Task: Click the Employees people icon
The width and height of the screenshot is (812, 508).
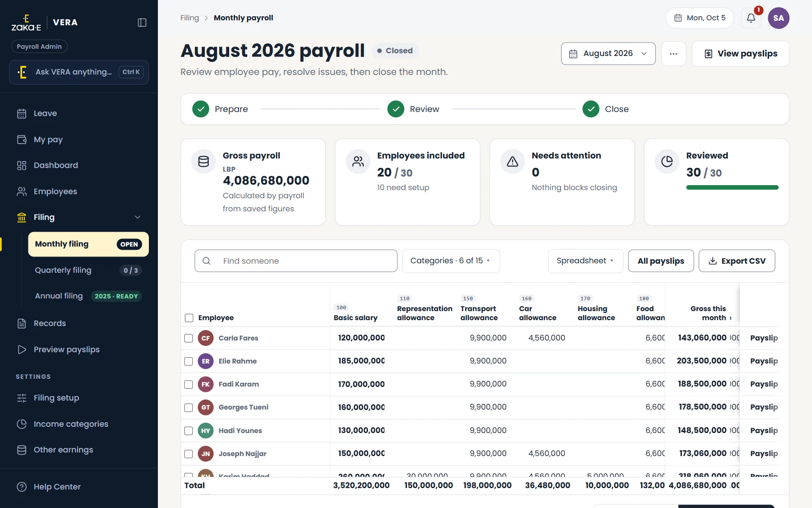Action: (x=22, y=191)
